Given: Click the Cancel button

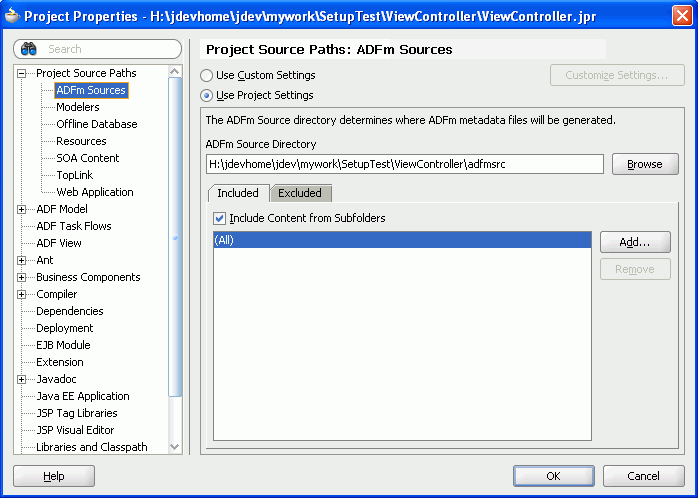Looking at the screenshot, I should tap(643, 476).
